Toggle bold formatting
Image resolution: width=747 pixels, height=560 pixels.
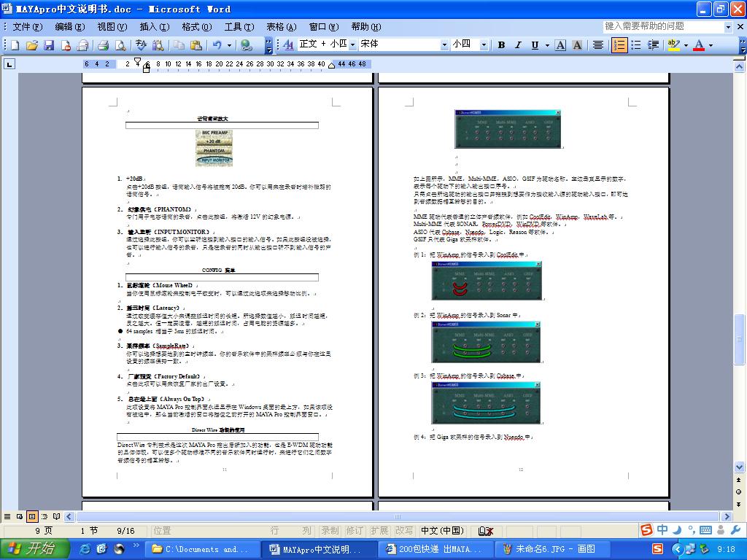tap(501, 45)
